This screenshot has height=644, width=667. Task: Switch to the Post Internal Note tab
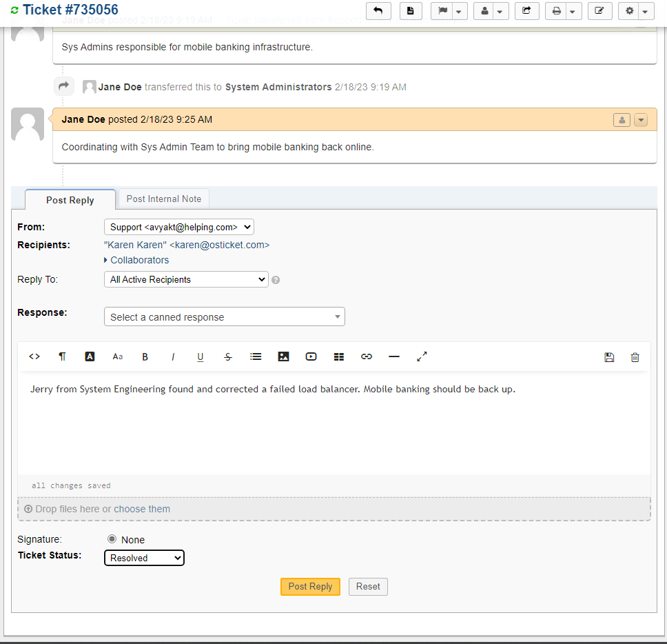pyautogui.click(x=163, y=199)
